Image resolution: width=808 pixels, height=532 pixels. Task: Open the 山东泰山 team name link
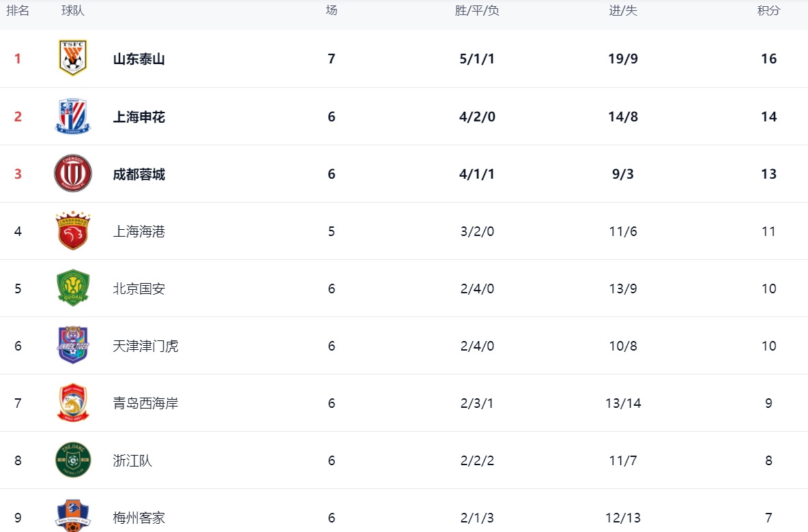[139, 59]
